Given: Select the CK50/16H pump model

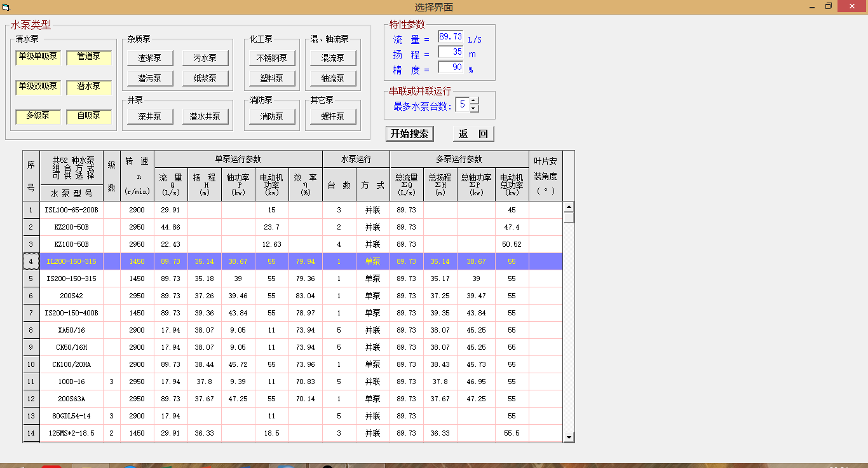Looking at the screenshot, I should 71,347.
